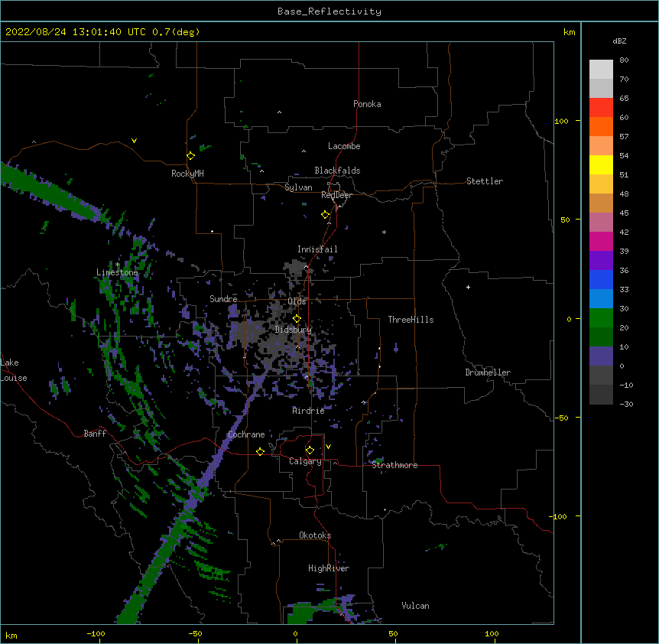Click the Airdrie city label
The width and height of the screenshot is (659, 644).
point(308,411)
